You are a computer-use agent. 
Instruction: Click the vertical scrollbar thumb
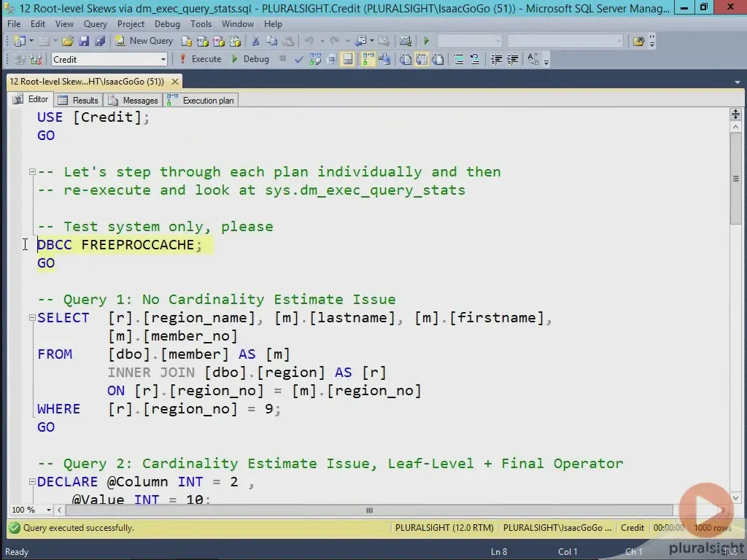coord(735,179)
